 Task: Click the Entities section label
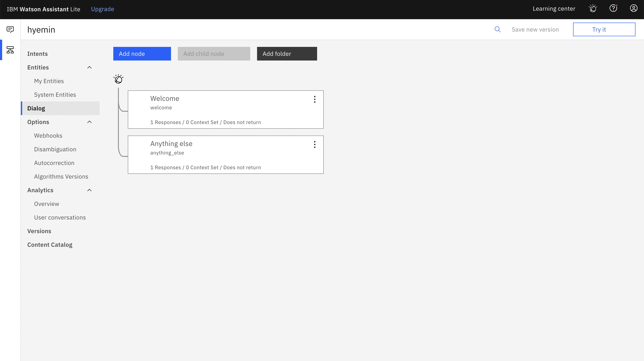click(38, 67)
